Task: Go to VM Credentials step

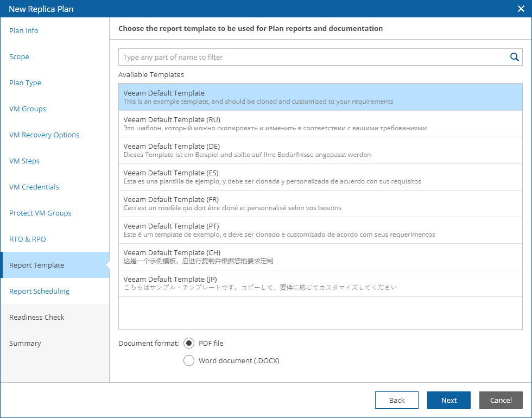Action: tap(34, 187)
